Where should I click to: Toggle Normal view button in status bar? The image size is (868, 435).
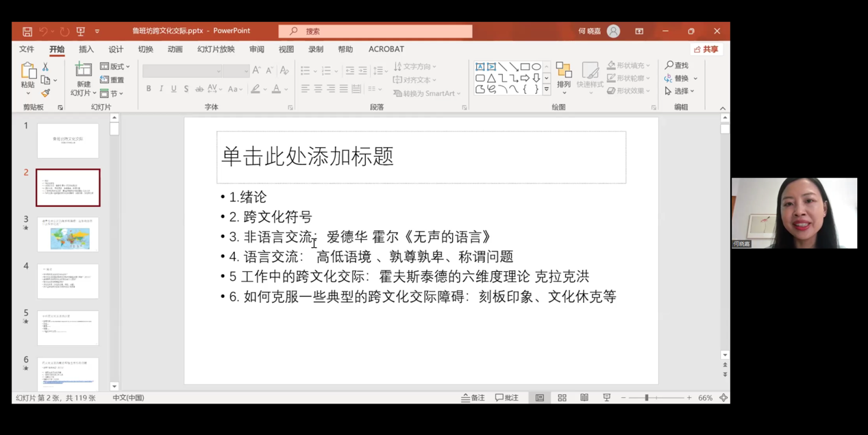[540, 398]
